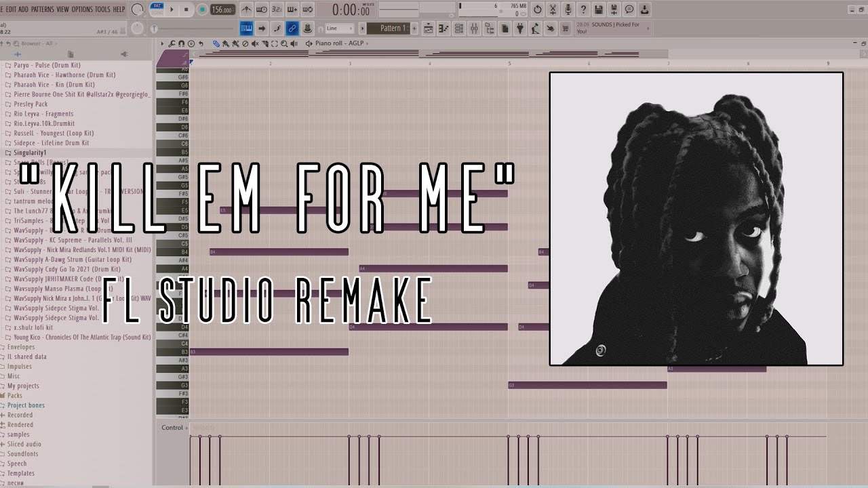868x488 pixels.
Task: Click the piano roll wrench tools icon
Action: pos(172,43)
